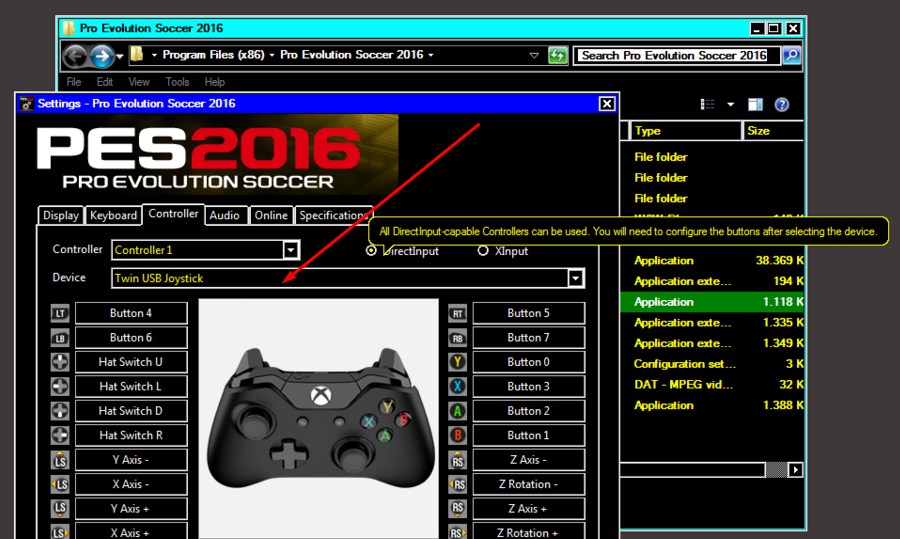Switch to the Keyboard tab
This screenshot has width=900, height=539.
pos(114,215)
